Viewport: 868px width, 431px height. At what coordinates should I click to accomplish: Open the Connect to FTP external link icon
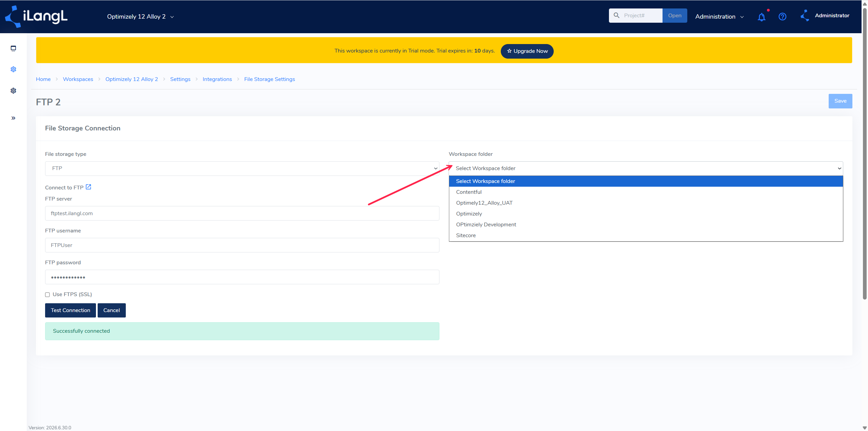click(x=88, y=187)
